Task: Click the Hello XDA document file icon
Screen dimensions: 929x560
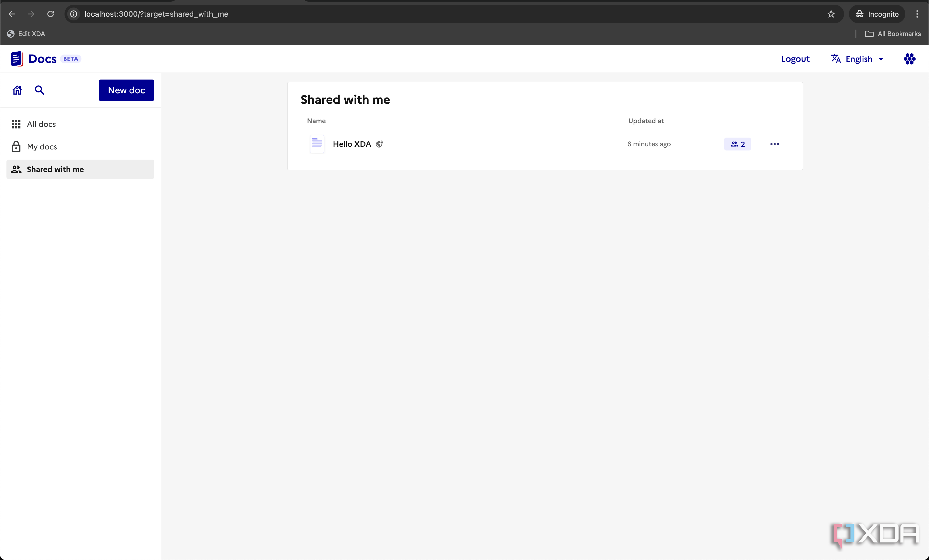Action: pos(317,144)
